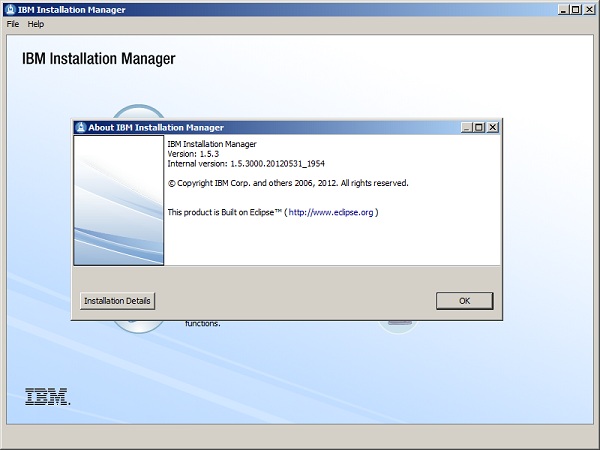Screen dimensions: 600x450
Task: Confirm the About dialog with OK
Action: pos(465,301)
